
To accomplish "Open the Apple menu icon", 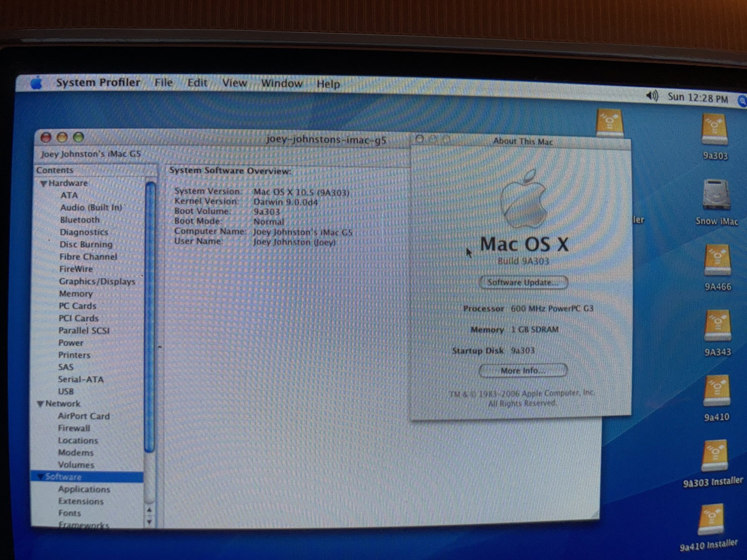I will click(x=36, y=83).
